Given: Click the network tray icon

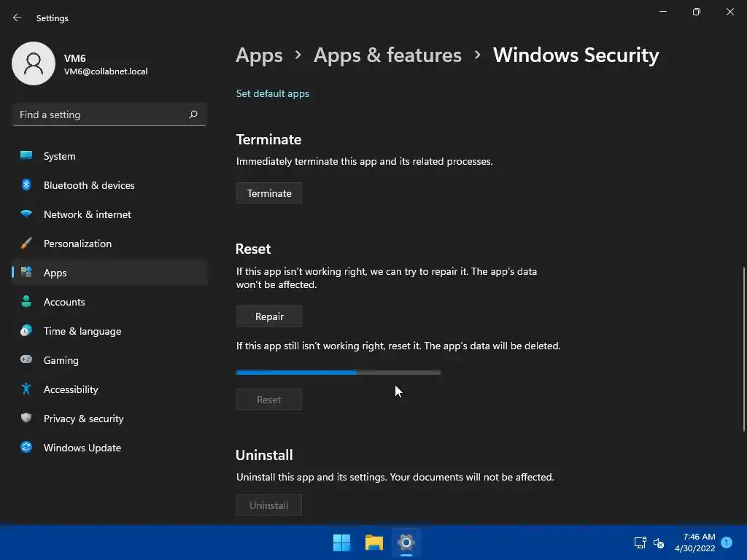Looking at the screenshot, I should pyautogui.click(x=640, y=542).
